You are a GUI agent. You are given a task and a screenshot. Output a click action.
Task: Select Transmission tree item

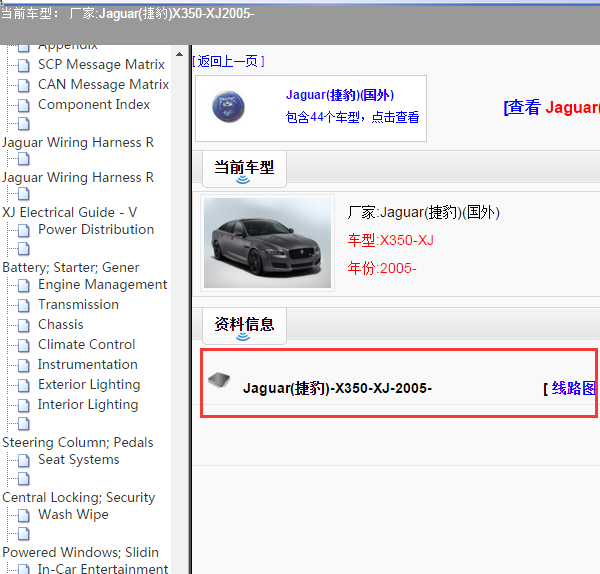point(78,305)
